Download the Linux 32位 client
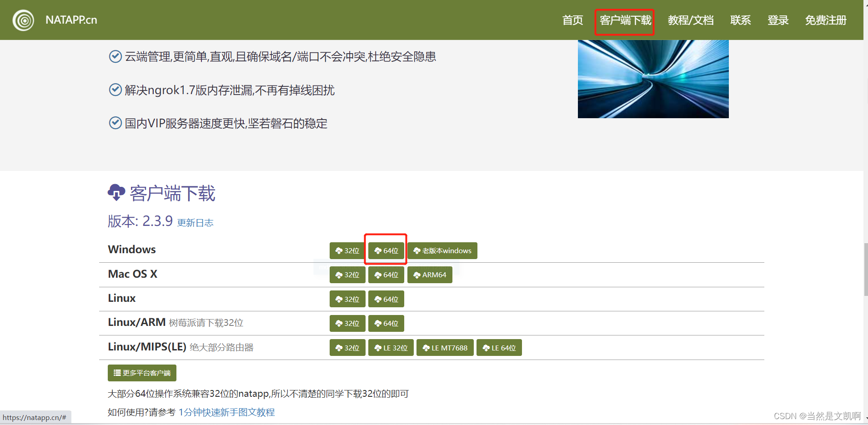 [x=347, y=299]
